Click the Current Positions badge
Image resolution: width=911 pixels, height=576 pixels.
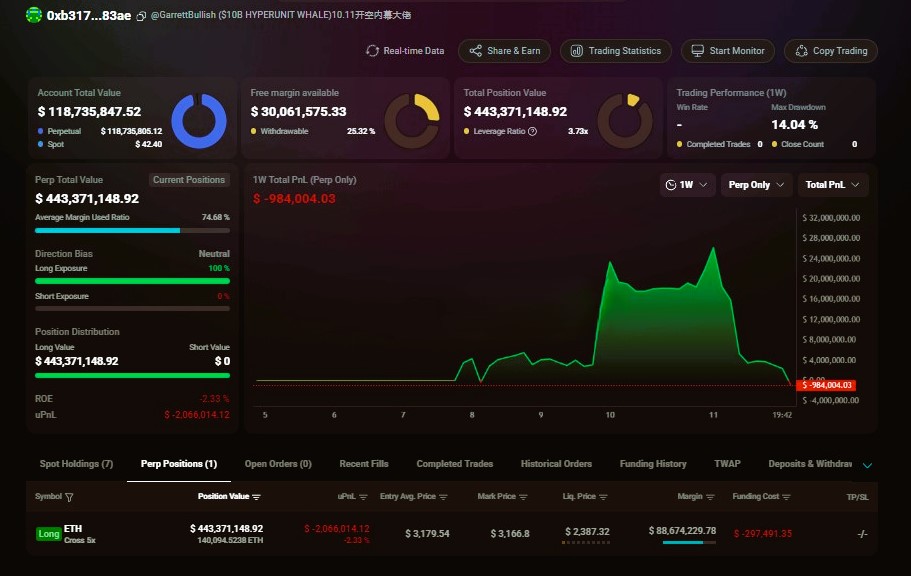[189, 180]
